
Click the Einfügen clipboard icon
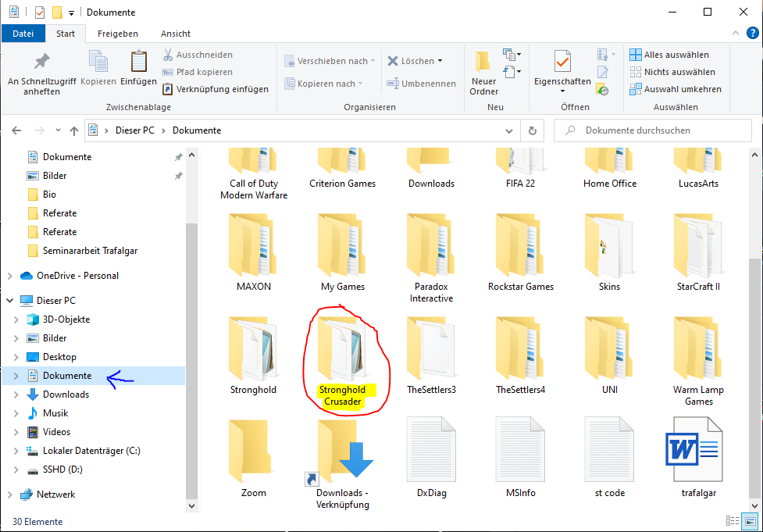pyautogui.click(x=139, y=68)
